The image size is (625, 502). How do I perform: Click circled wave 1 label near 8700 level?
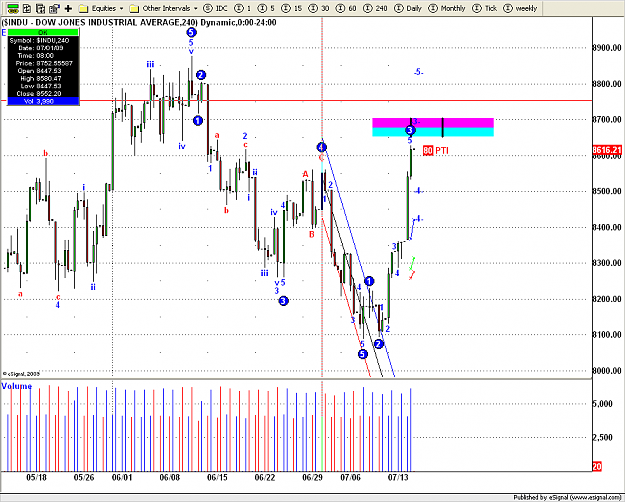[198, 120]
